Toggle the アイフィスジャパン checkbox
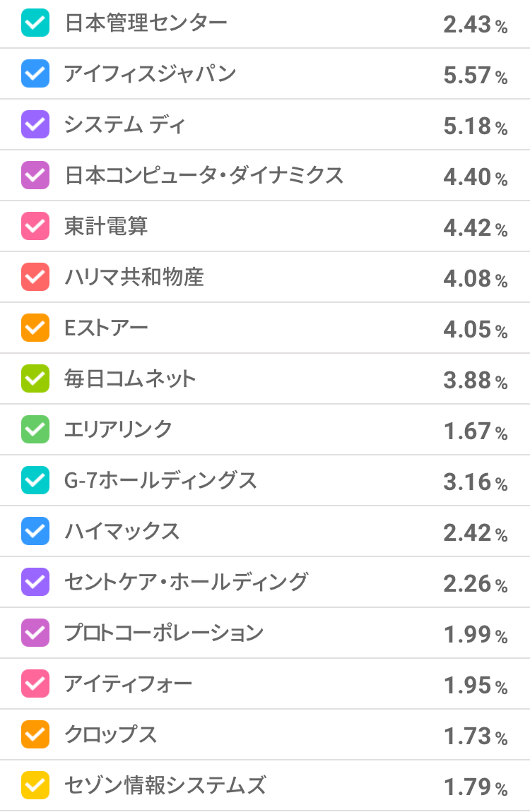Image resolution: width=530 pixels, height=812 pixels. (x=35, y=74)
